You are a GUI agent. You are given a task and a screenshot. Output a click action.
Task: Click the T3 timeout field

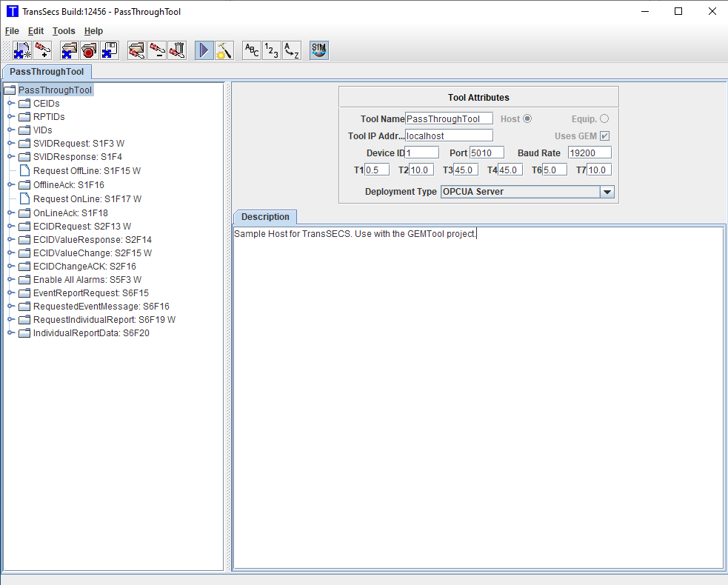coord(466,170)
